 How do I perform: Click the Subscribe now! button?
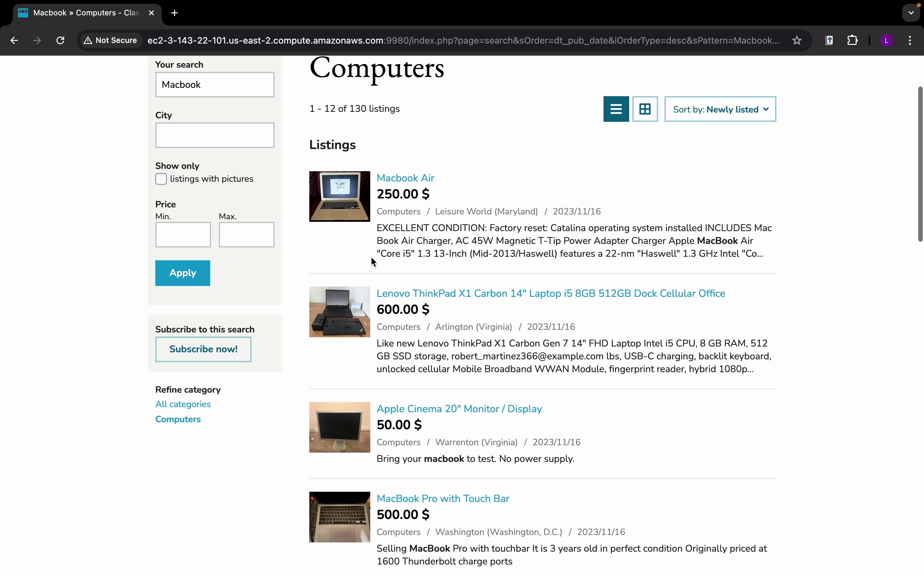[203, 349]
